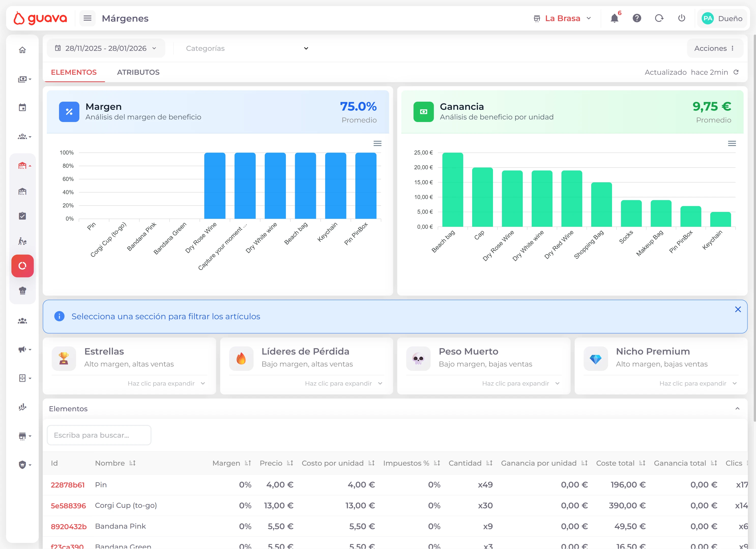The width and height of the screenshot is (756, 549).
Task: Toggle the main hamburger menu button
Action: [x=87, y=18]
